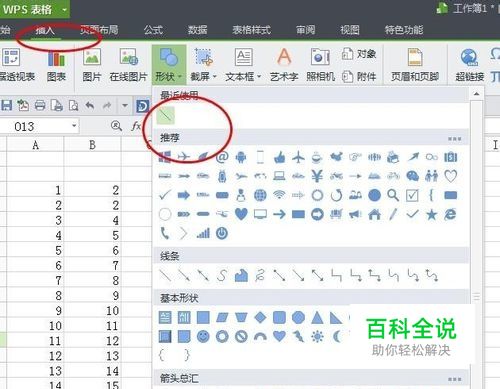
Task: Choose the globe shape
Action: tap(260, 195)
